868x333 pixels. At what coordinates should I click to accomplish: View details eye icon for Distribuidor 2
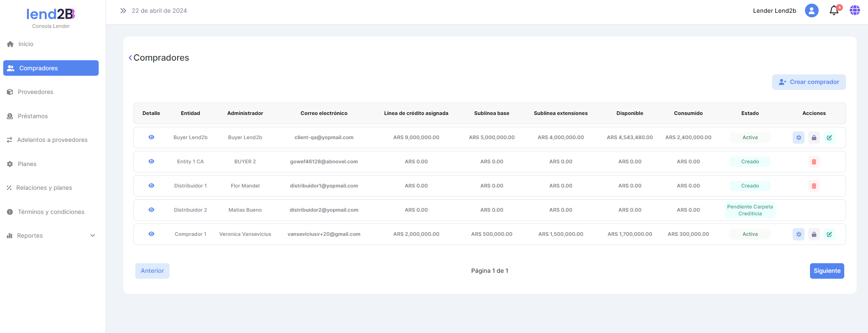(151, 210)
